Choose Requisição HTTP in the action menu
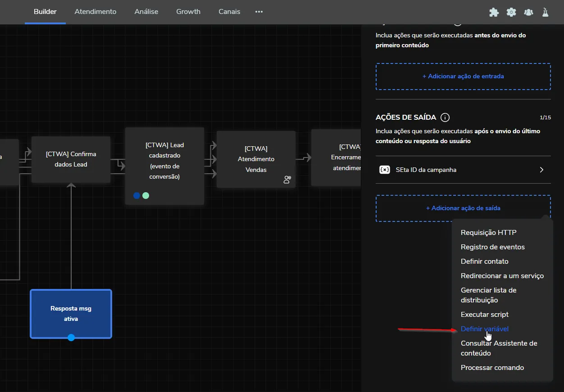The image size is (564, 392). coord(488,233)
